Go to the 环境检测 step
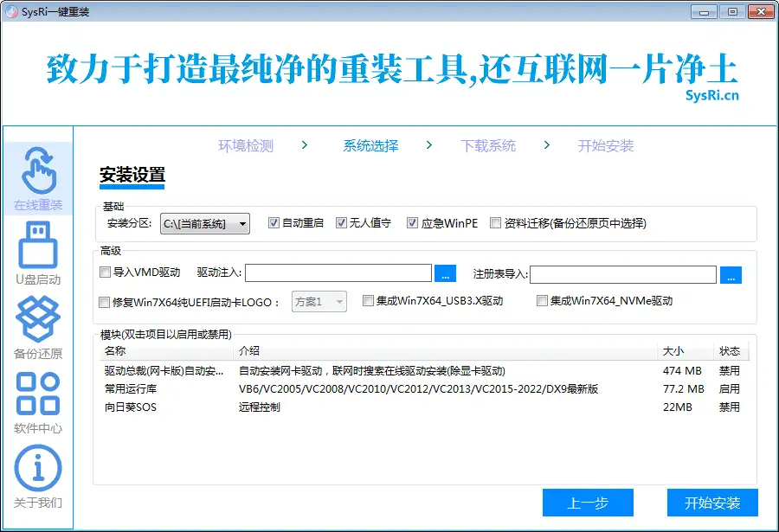The height and width of the screenshot is (532, 779). click(x=246, y=145)
